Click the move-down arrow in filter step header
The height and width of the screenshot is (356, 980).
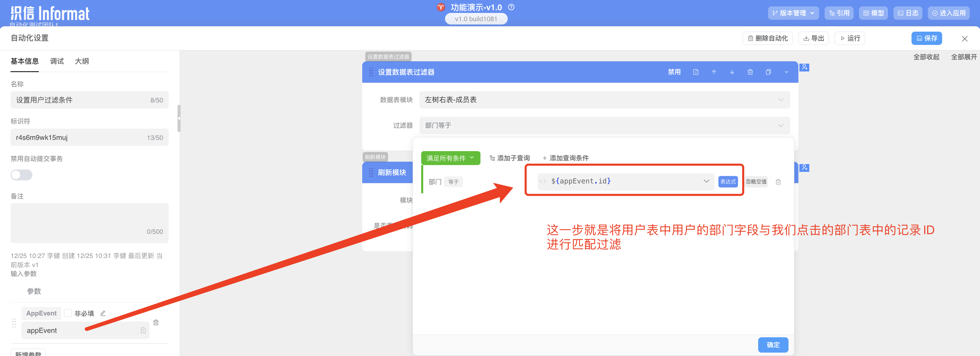click(732, 72)
